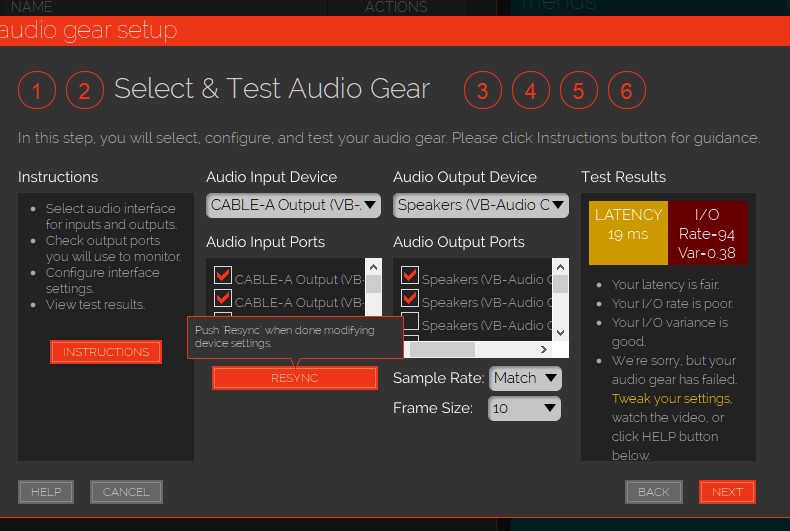Viewport: 790px width, 531px height.
Task: Open step 5 circle icon
Action: [x=578, y=91]
